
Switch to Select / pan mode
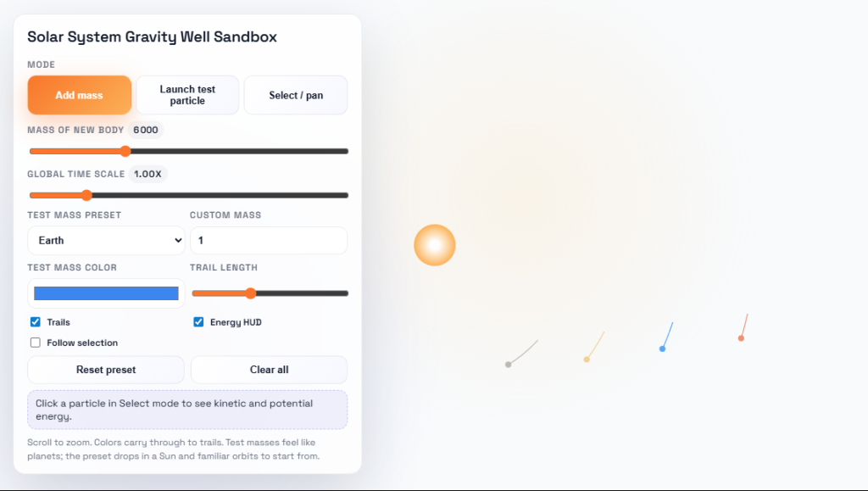(x=296, y=95)
